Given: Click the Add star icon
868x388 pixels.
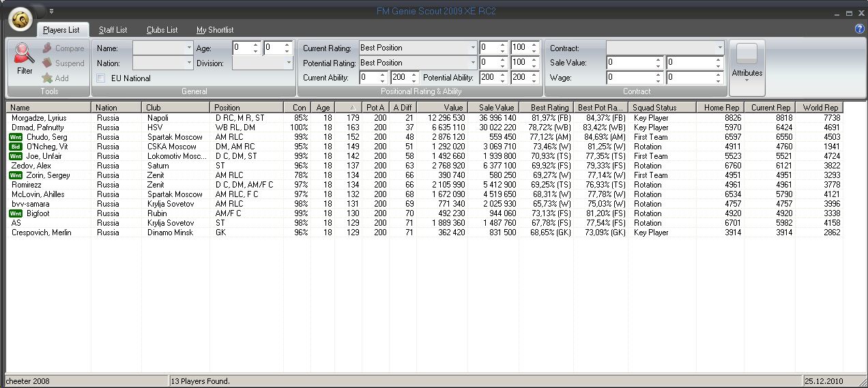Looking at the screenshot, I should point(47,78).
